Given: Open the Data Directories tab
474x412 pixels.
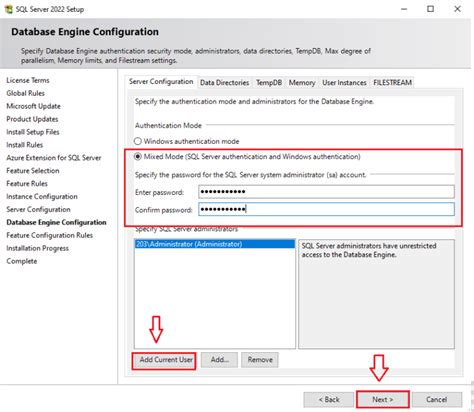Looking at the screenshot, I should click(224, 83).
